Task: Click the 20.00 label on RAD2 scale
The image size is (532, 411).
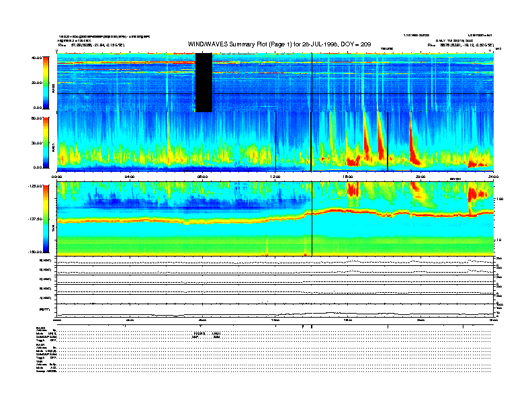Action: (36, 83)
